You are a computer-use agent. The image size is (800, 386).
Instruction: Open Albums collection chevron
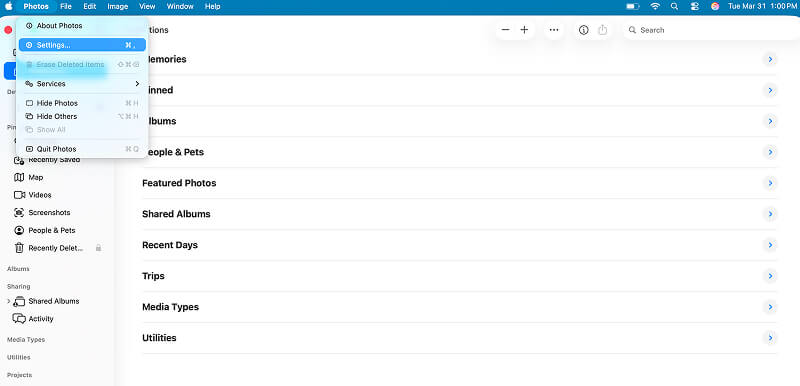[770, 121]
